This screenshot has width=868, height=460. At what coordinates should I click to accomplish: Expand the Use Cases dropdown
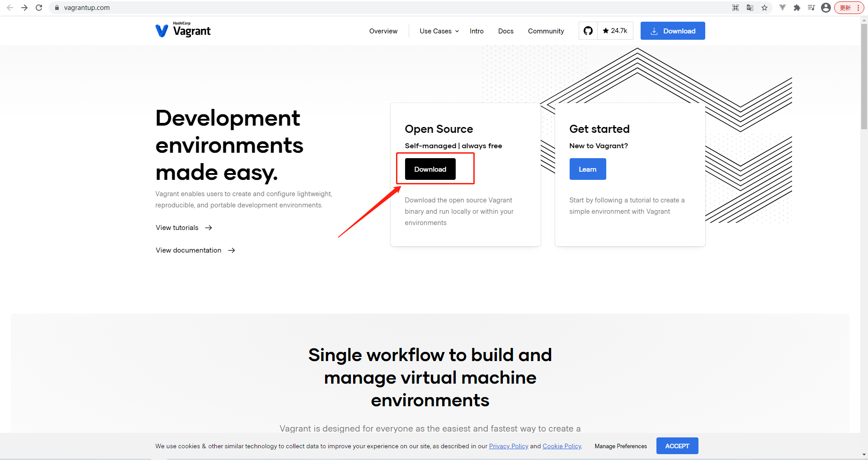439,31
